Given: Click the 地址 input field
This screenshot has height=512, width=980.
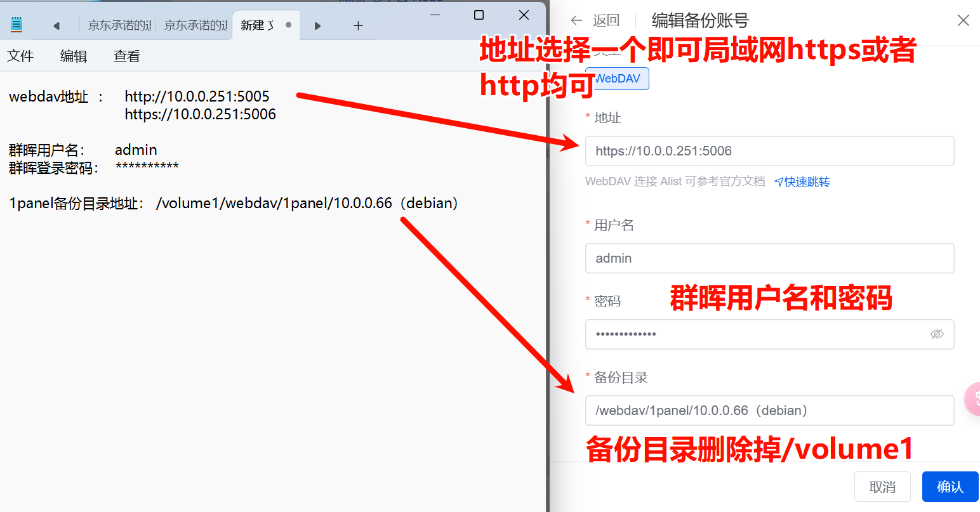Looking at the screenshot, I should pyautogui.click(x=769, y=151).
